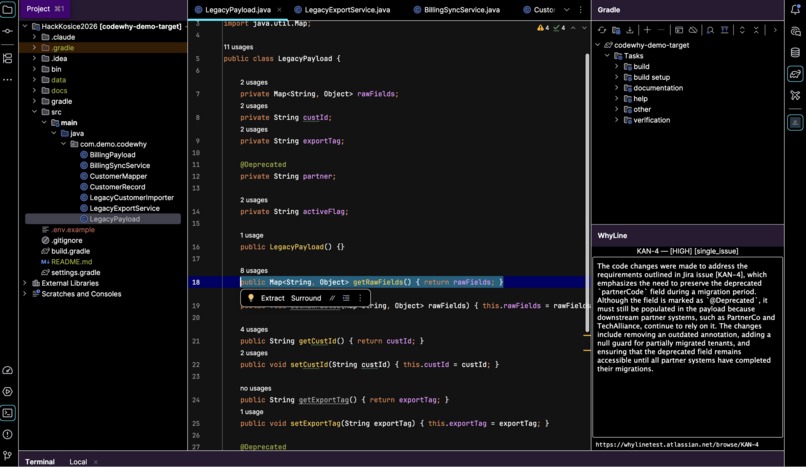The image size is (806, 467).
Task: Click the lightbulb quick-fix icon
Action: (251, 298)
